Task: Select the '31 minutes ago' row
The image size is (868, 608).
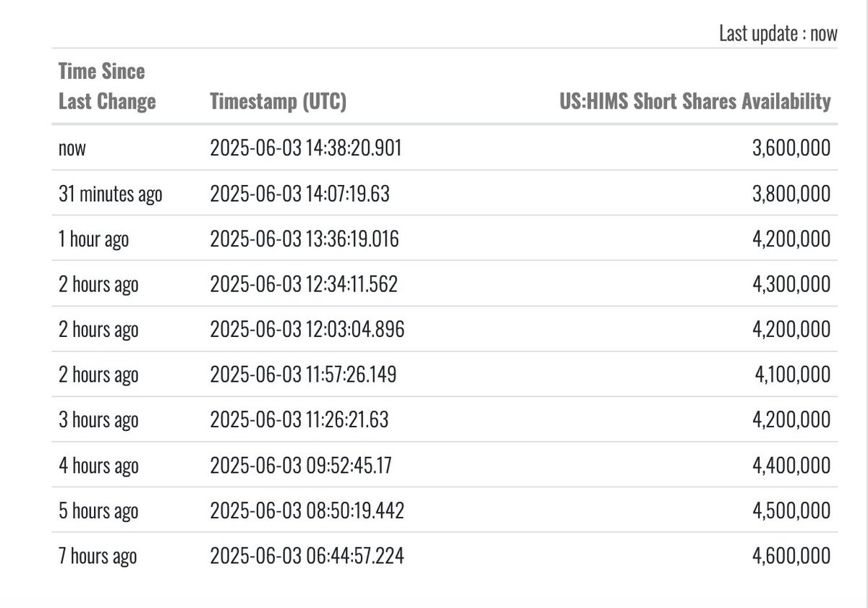Action: 445,193
